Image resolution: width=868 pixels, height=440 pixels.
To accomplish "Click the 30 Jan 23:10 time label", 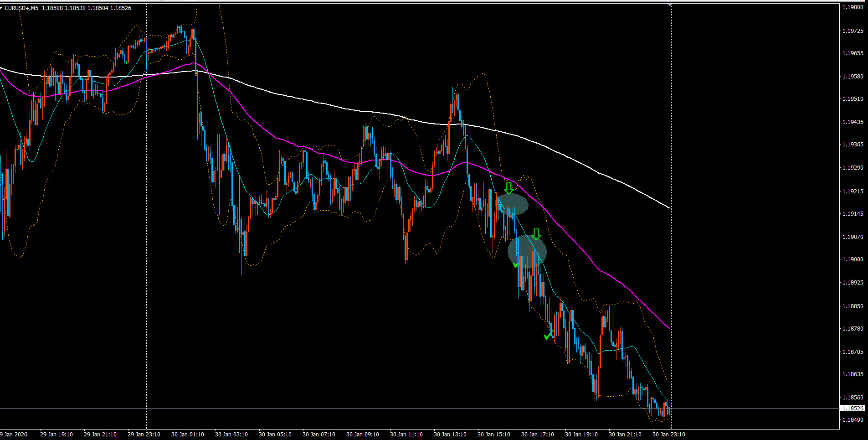I will tap(669, 434).
